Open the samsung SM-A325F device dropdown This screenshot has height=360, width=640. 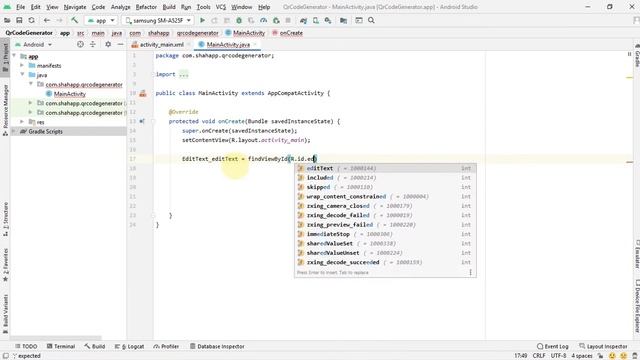point(158,20)
